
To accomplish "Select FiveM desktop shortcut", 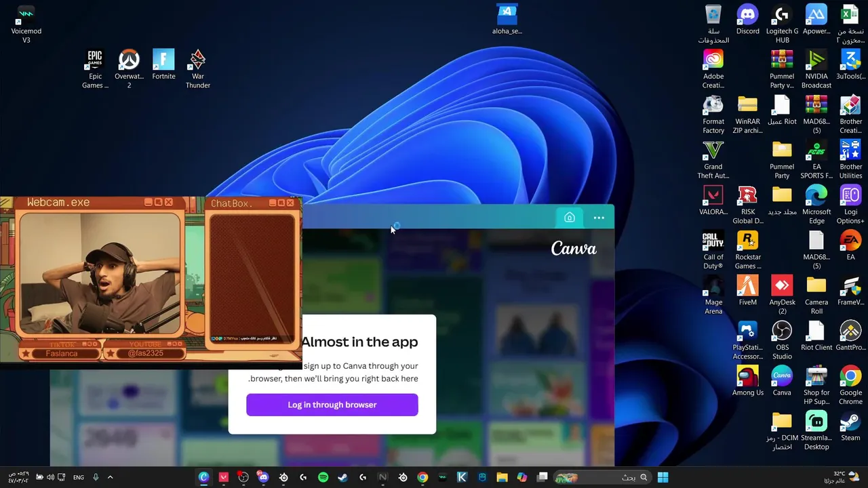I will coord(748,291).
